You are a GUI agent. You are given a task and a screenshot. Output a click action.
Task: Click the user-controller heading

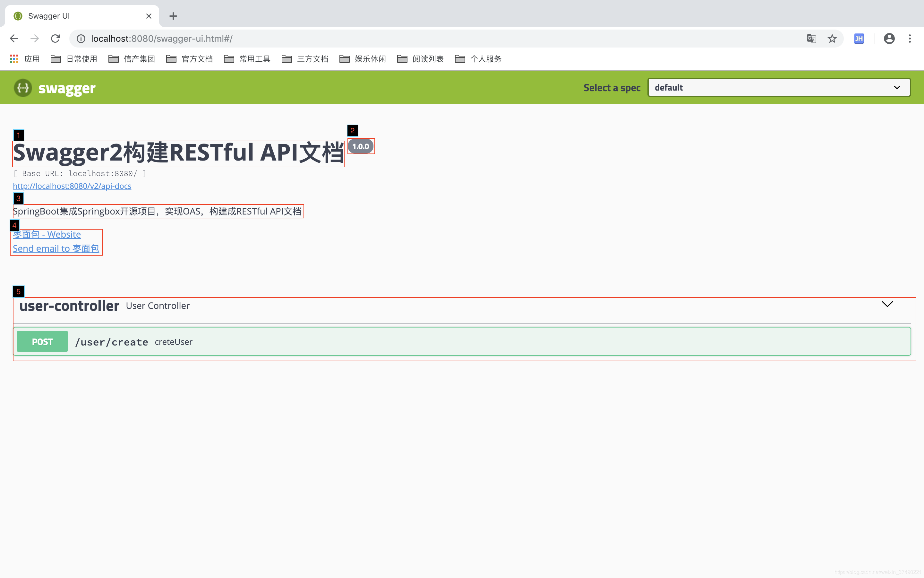coord(70,306)
